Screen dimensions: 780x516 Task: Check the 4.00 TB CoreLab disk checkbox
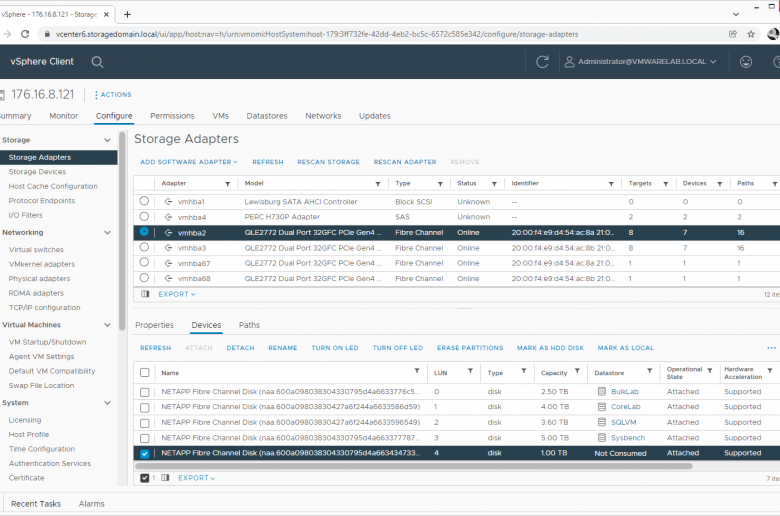click(x=145, y=408)
